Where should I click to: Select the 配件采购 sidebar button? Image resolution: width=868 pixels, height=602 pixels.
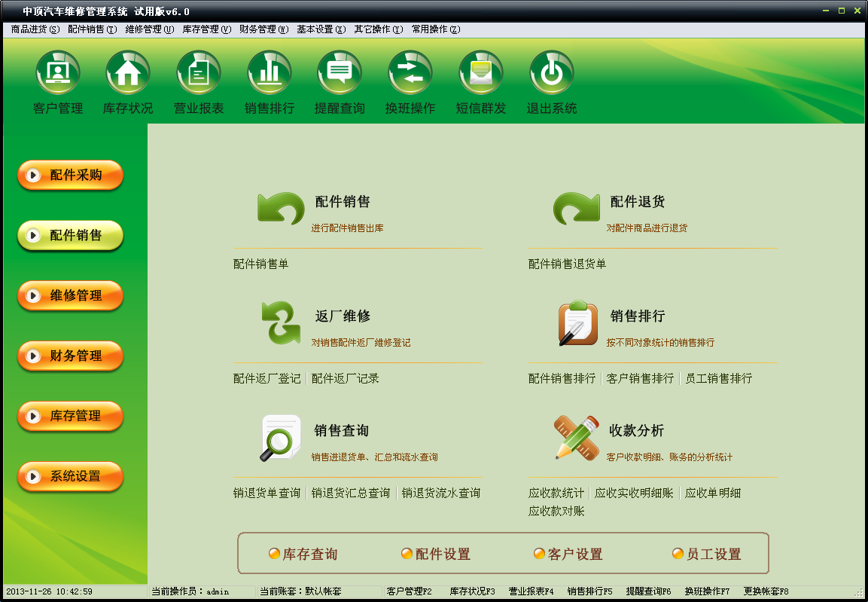pos(70,175)
